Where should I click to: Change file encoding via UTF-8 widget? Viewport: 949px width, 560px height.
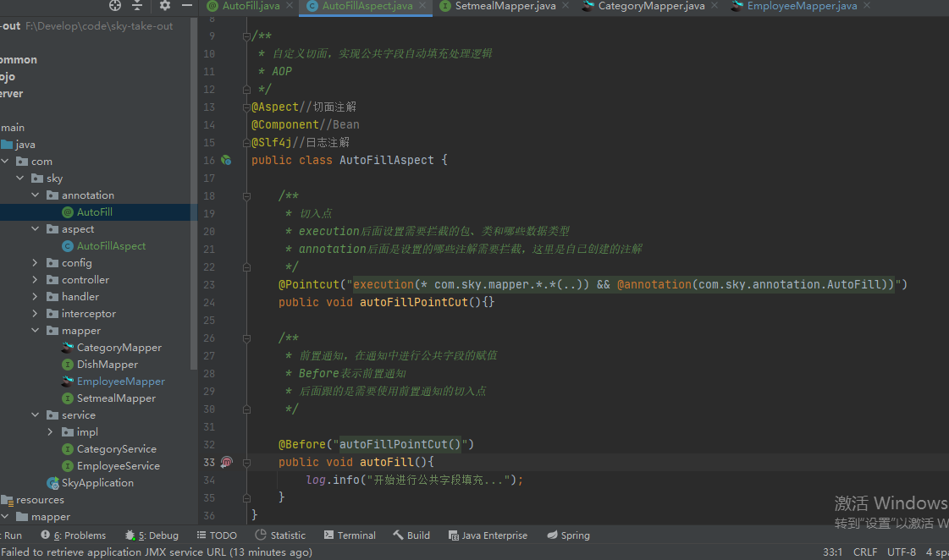pyautogui.click(x=902, y=552)
